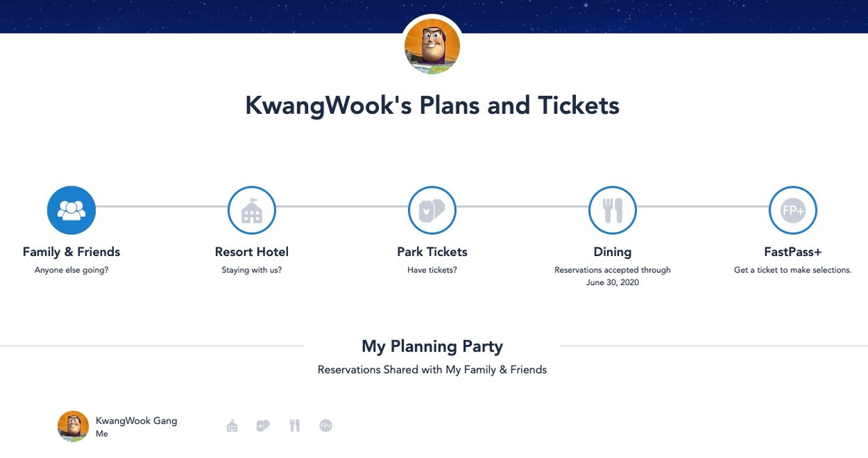The image size is (868, 458).
Task: Click small FP+ icon in party row
Action: point(326,426)
